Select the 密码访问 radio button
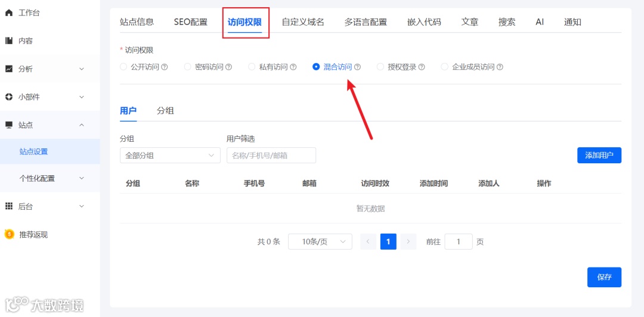This screenshot has width=644, height=317. [x=188, y=67]
